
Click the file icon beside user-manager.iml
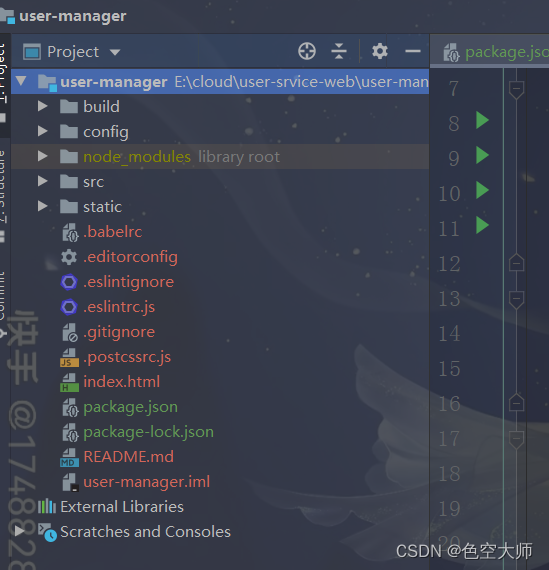click(x=70, y=482)
